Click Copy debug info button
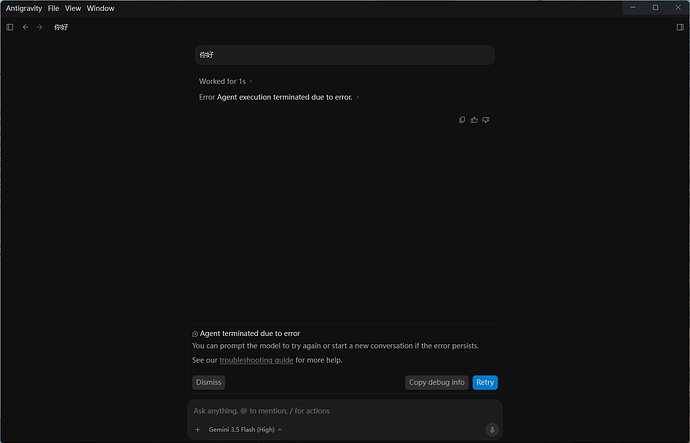Screen dimensions: 690x443 click(x=437, y=382)
